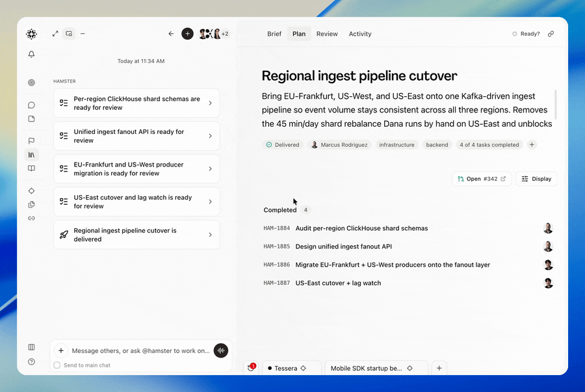Open the open-book icon in sidebar
The width and height of the screenshot is (585, 392).
point(31,168)
